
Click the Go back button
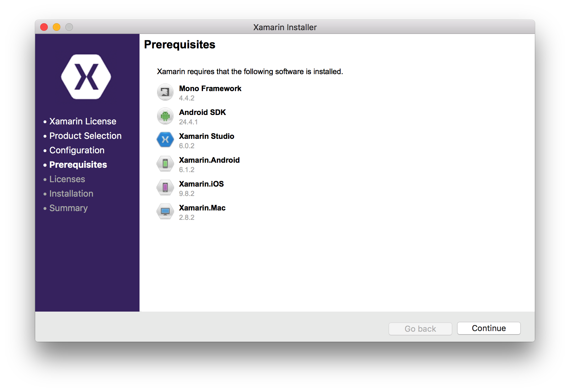420,329
